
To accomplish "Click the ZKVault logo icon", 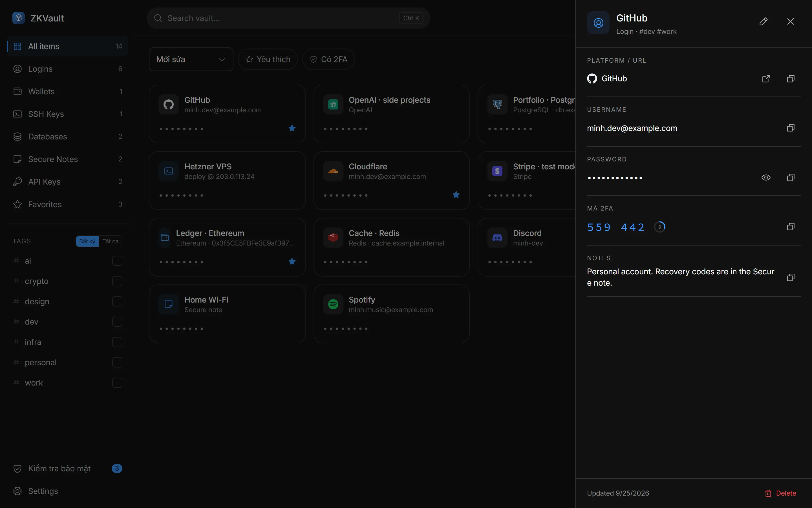I will [x=18, y=18].
